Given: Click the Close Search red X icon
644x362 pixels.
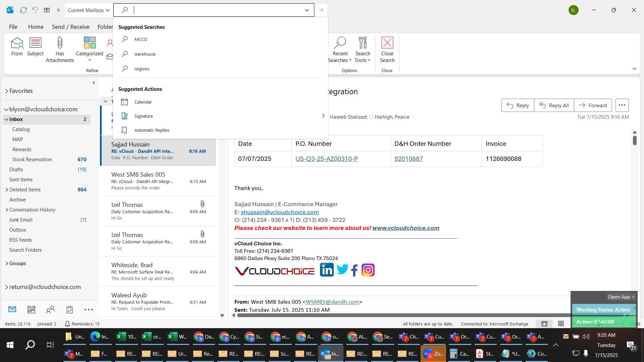Looking at the screenshot, I should click(387, 43).
